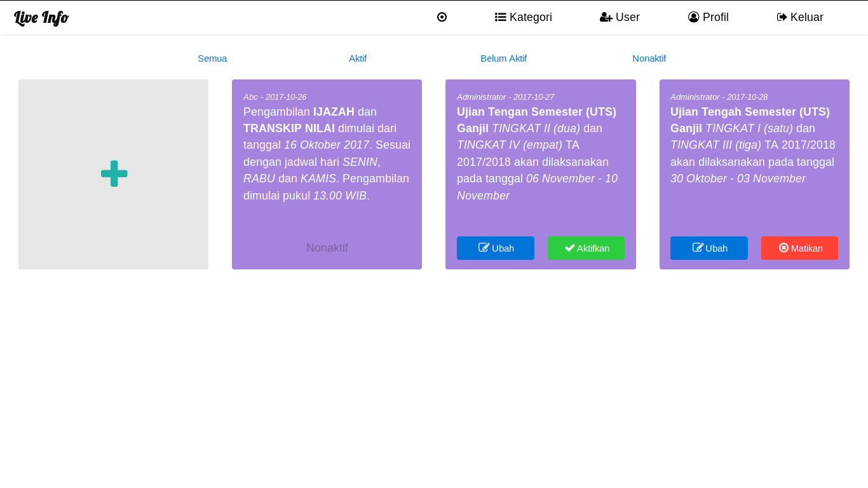
Task: Click the Live Info logo
Action: coord(41,18)
